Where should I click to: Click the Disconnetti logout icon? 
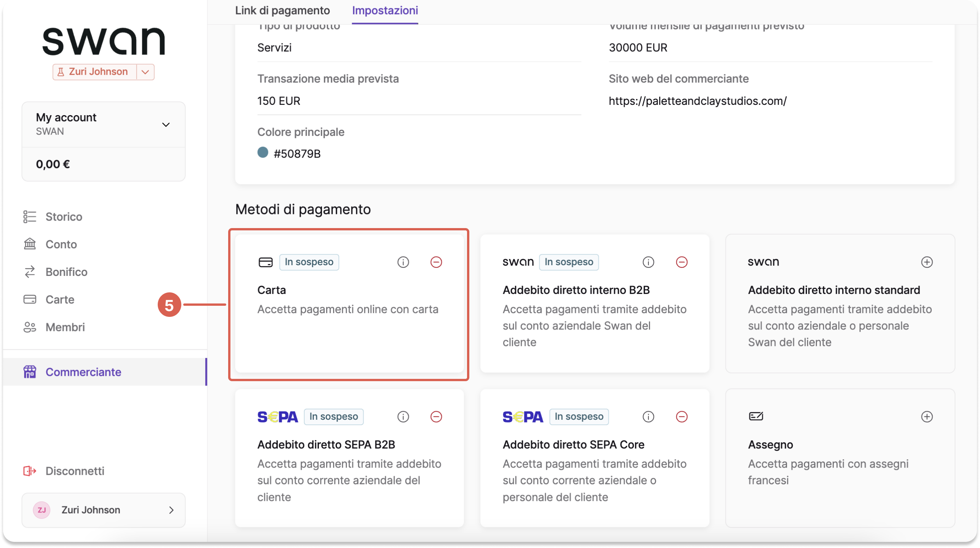coord(29,471)
